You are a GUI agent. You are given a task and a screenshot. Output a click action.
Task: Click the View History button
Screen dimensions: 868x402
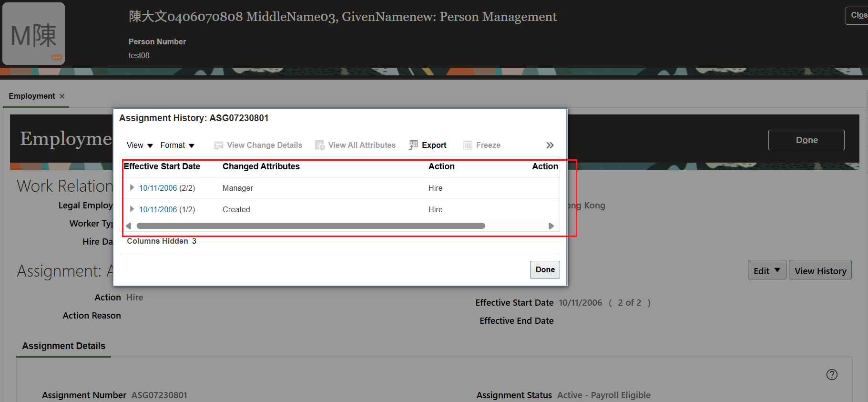(x=820, y=270)
